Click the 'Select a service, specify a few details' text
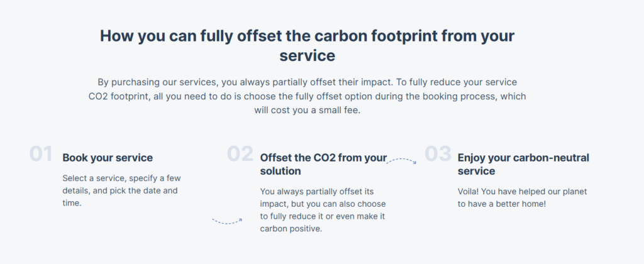 click(x=121, y=191)
